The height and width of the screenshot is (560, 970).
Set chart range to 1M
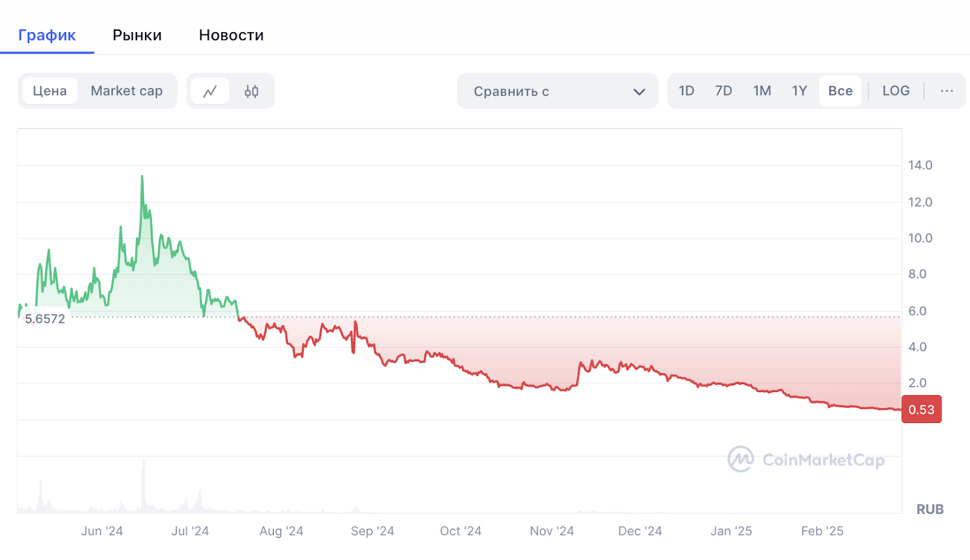[762, 91]
